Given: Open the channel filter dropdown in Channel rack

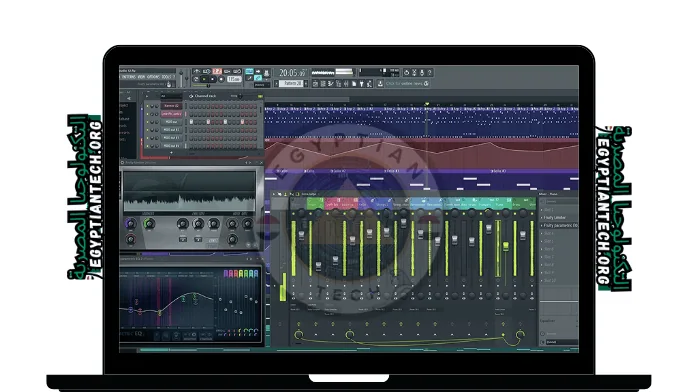Looking at the screenshot, I should coord(171,96).
